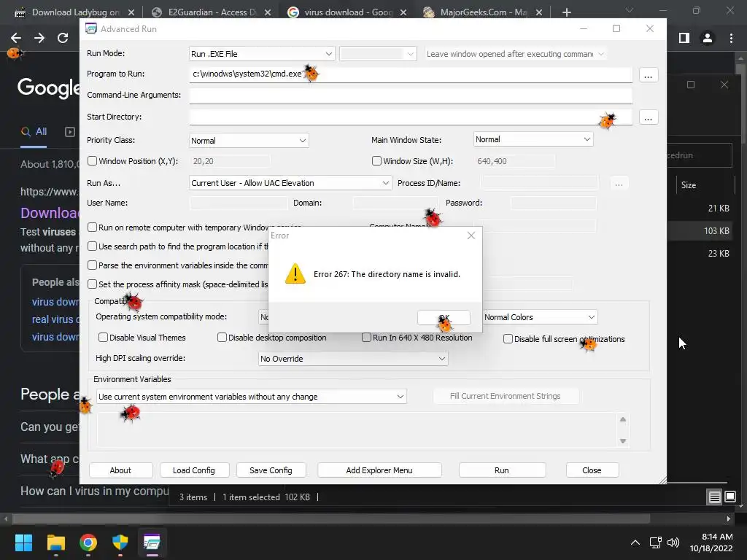Open the environment variables mode dropdown
This screenshot has width=747, height=560.
[x=252, y=397]
